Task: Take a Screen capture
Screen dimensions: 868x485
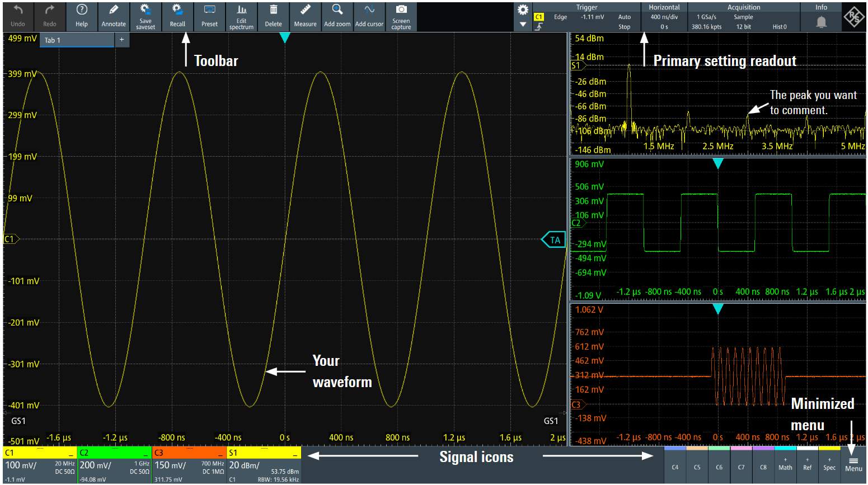Action: (x=401, y=16)
